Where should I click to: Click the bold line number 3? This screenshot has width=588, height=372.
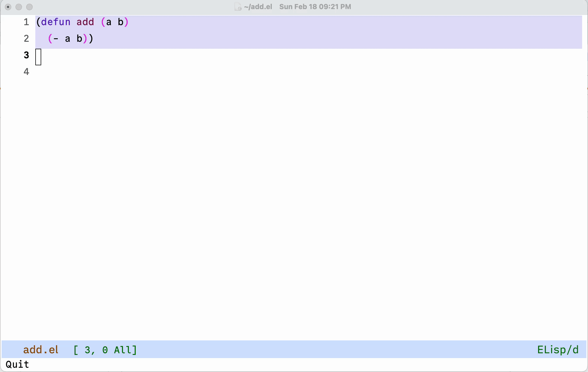26,55
